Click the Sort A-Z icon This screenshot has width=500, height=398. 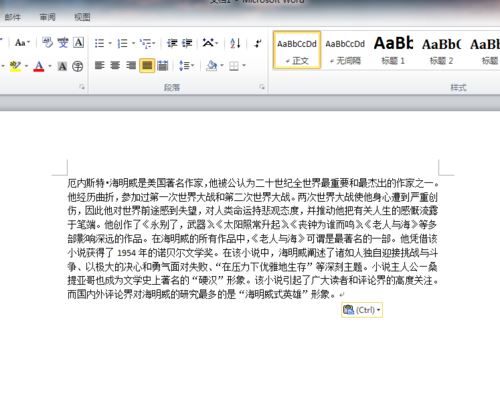235,43
